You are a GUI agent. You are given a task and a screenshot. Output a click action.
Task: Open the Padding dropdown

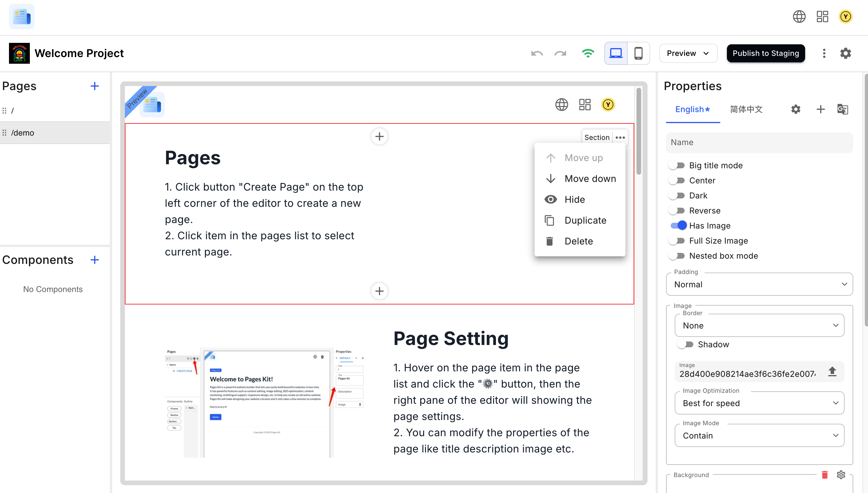tap(759, 284)
